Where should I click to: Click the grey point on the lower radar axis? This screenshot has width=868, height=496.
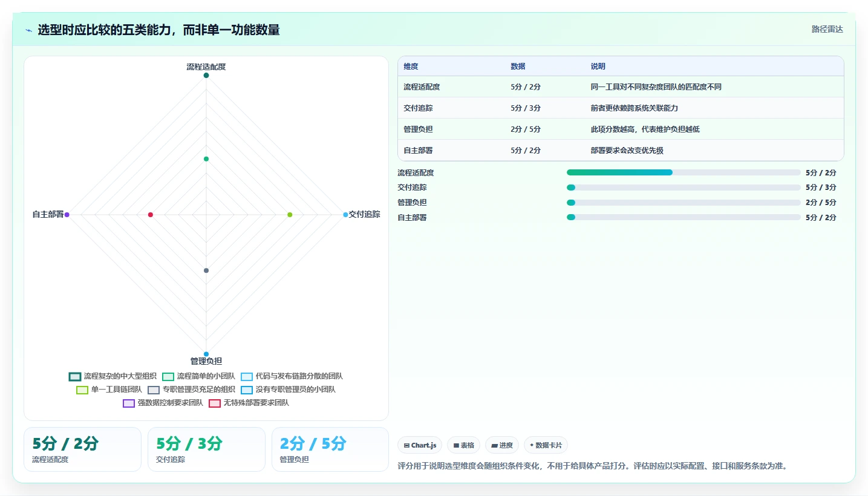click(206, 270)
